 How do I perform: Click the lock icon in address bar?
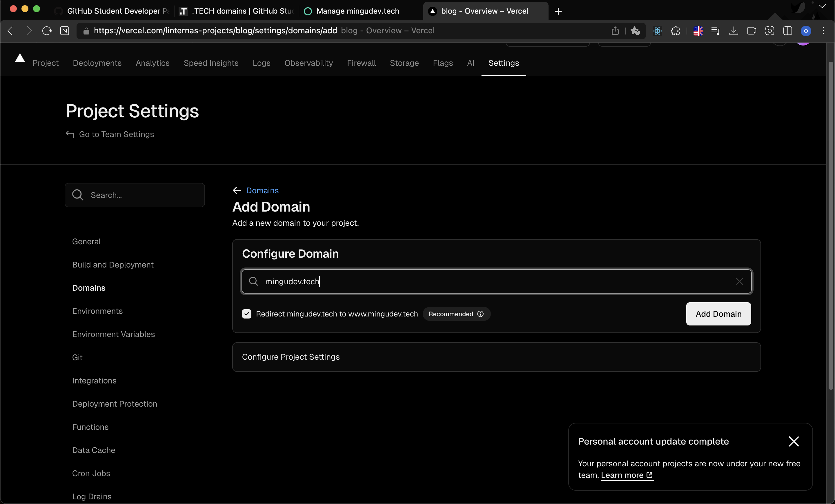tap(86, 31)
